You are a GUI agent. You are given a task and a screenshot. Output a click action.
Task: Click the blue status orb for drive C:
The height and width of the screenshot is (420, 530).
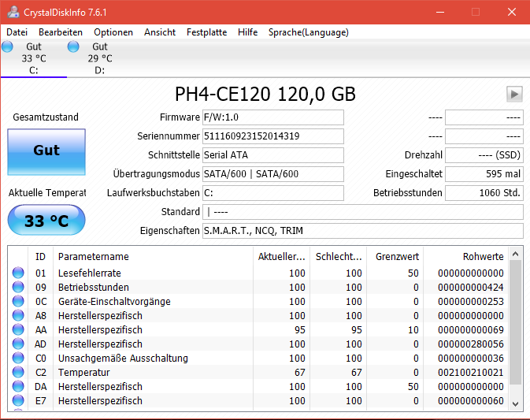[7, 46]
